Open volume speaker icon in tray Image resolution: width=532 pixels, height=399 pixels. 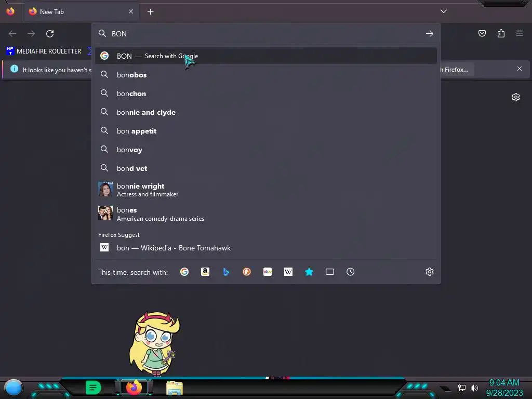[474, 388]
